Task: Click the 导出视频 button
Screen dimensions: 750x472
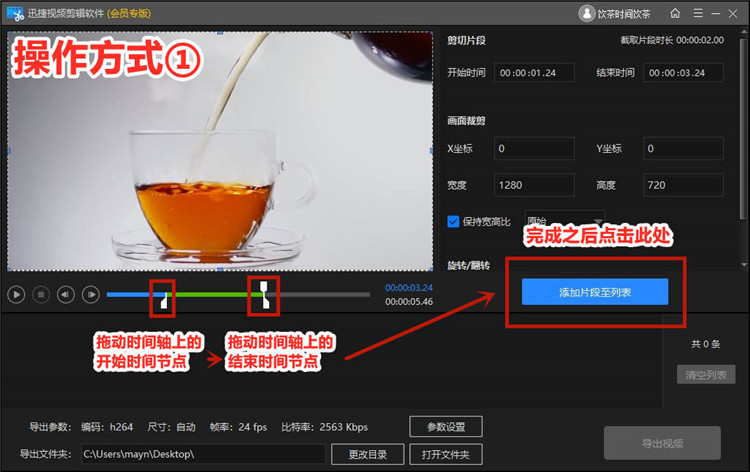Action: pos(662,443)
